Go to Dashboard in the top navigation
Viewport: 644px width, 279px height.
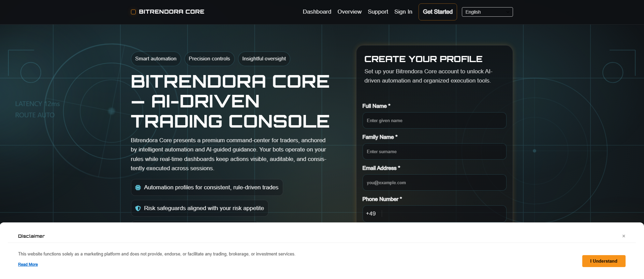click(x=317, y=12)
